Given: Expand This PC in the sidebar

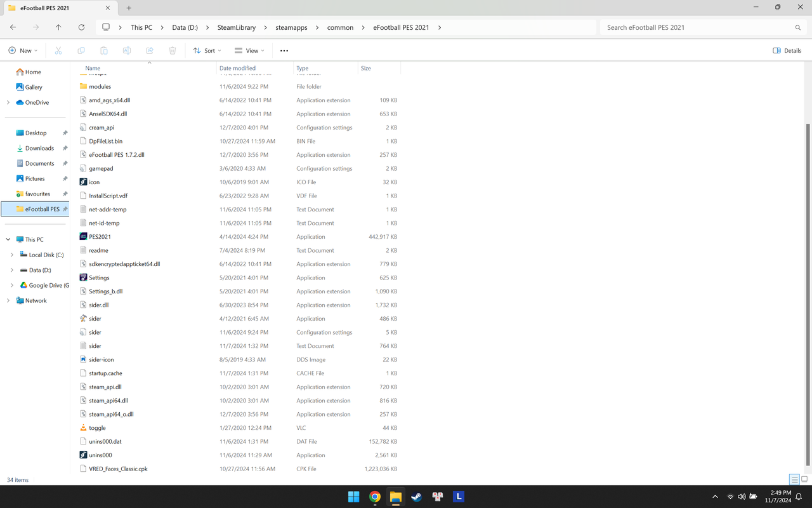Looking at the screenshot, I should (x=8, y=239).
